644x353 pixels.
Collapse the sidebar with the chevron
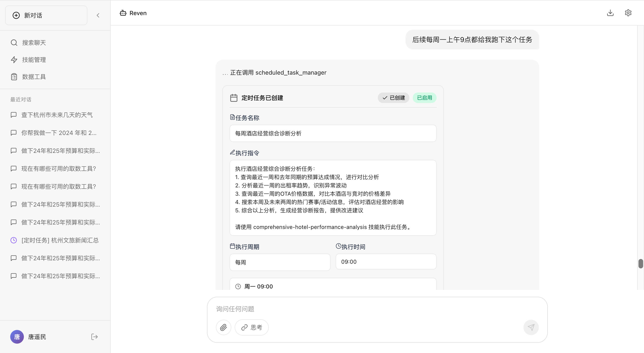coord(98,15)
